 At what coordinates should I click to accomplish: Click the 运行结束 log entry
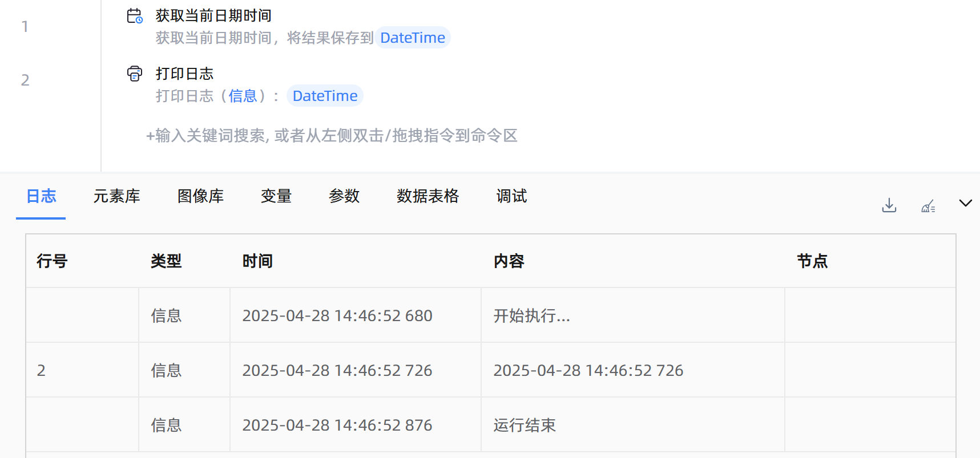pyautogui.click(x=525, y=425)
